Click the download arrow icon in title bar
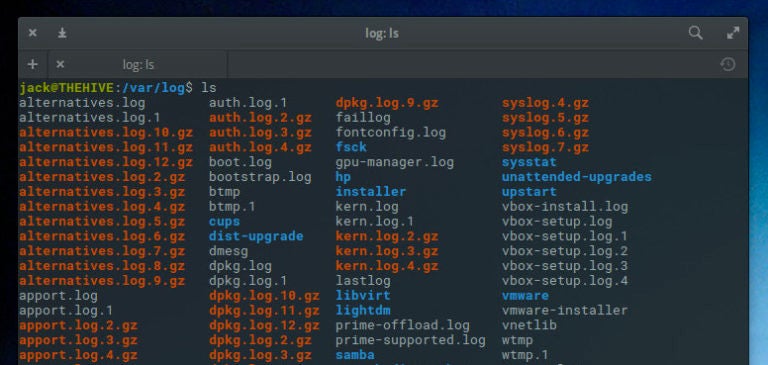Viewport: 768px width, 365px height. click(x=62, y=33)
